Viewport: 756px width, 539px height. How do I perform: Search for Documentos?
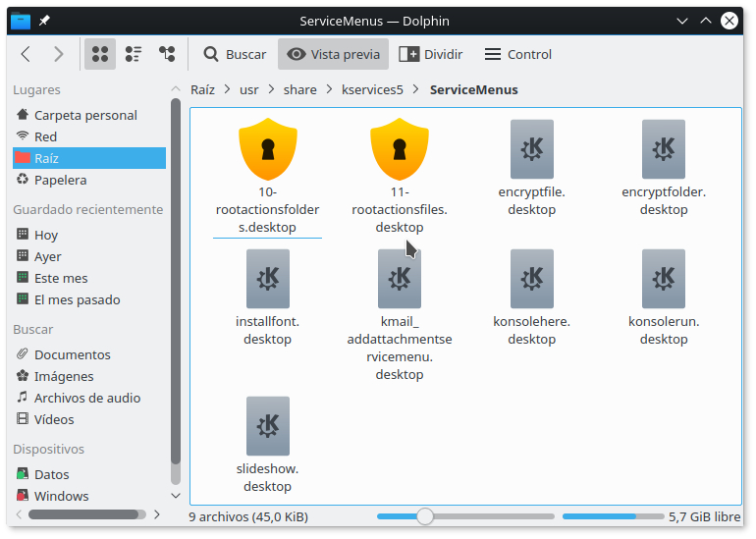pos(89,354)
